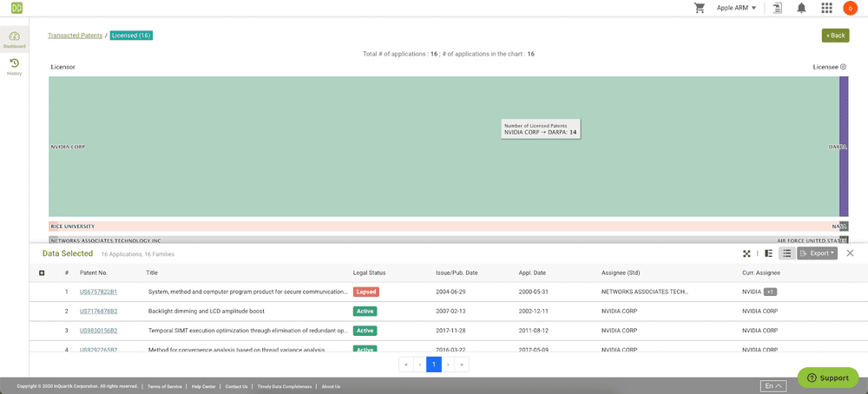Sort by Appl. Date column header
The height and width of the screenshot is (394, 868).
tap(532, 273)
